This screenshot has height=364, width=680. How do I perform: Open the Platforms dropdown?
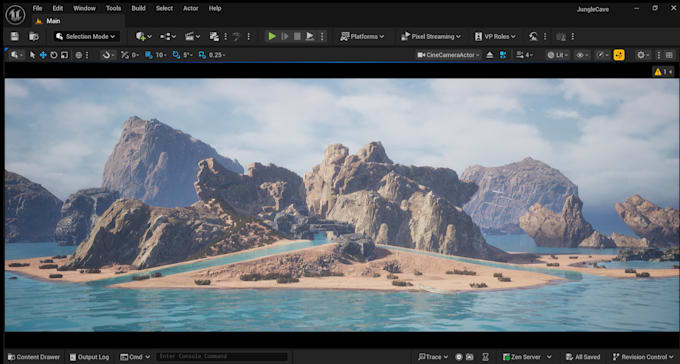point(362,36)
